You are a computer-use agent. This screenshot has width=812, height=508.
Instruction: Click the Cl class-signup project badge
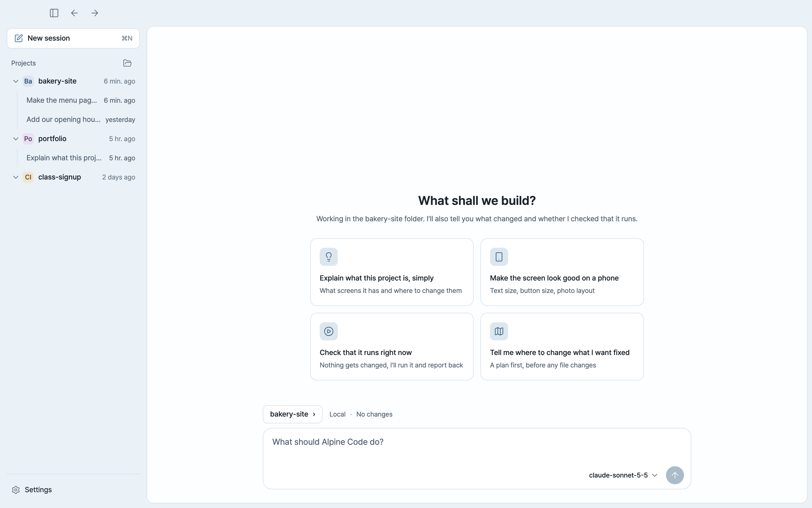point(28,177)
